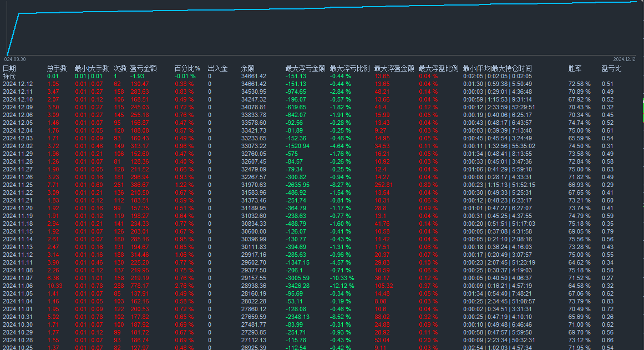Click the 盈亏比 column header
644x350 pixels.
[x=612, y=68]
